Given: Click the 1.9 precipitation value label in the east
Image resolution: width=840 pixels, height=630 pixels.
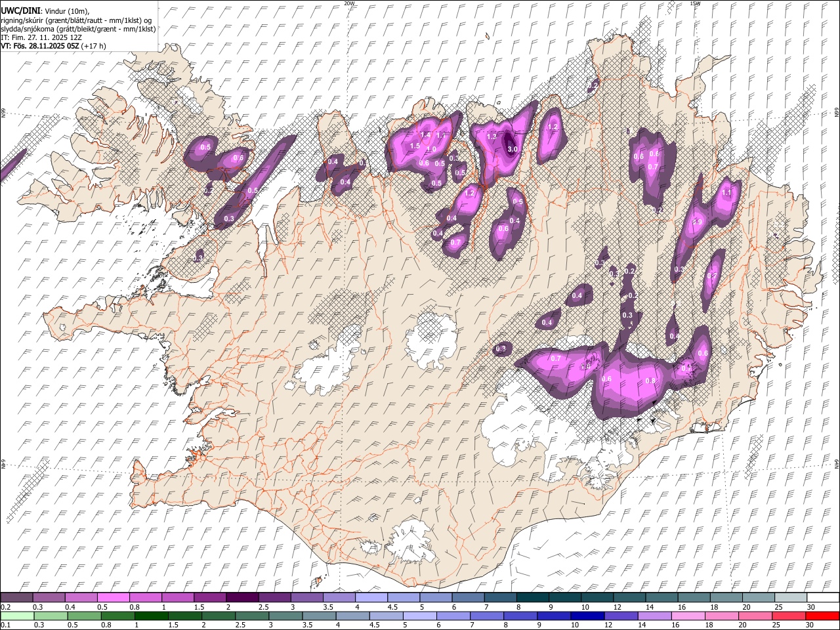Looking at the screenshot, I should tap(697, 222).
